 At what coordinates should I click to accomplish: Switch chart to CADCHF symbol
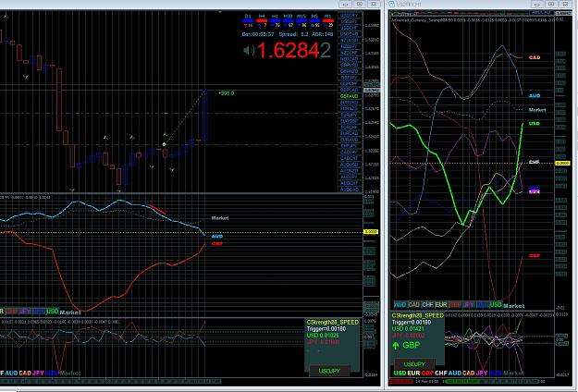click(349, 158)
